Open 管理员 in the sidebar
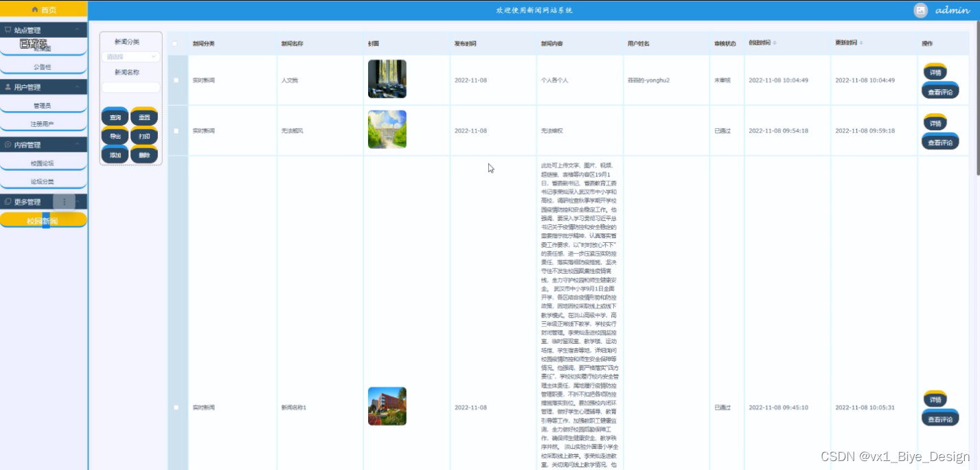 click(43, 106)
